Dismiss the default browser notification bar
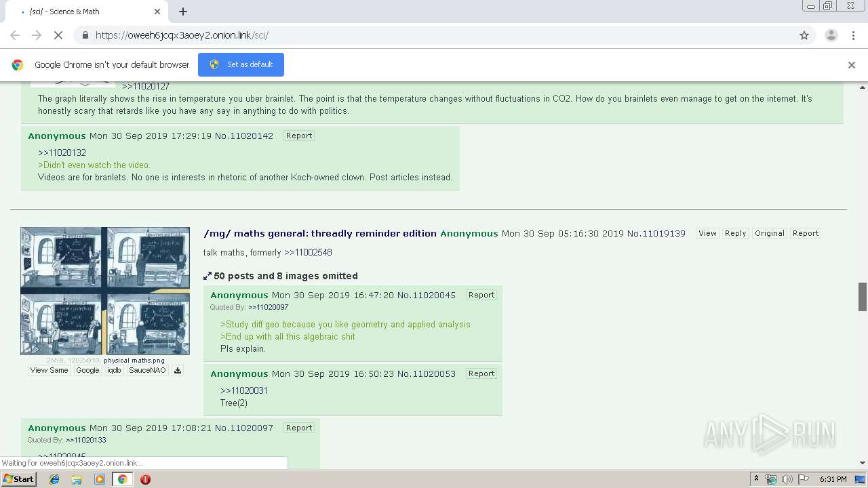Viewport: 868px width, 488px height. pos(852,65)
